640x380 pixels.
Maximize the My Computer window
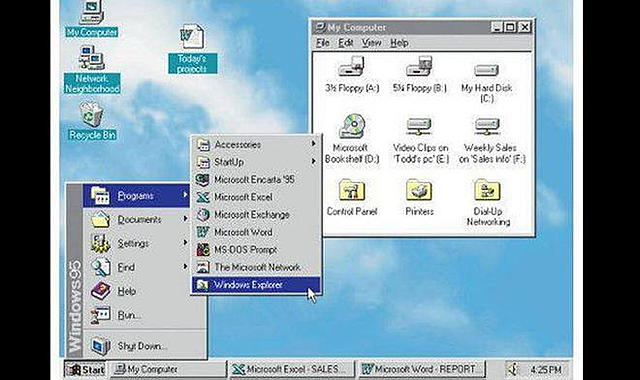pyautogui.click(x=510, y=27)
